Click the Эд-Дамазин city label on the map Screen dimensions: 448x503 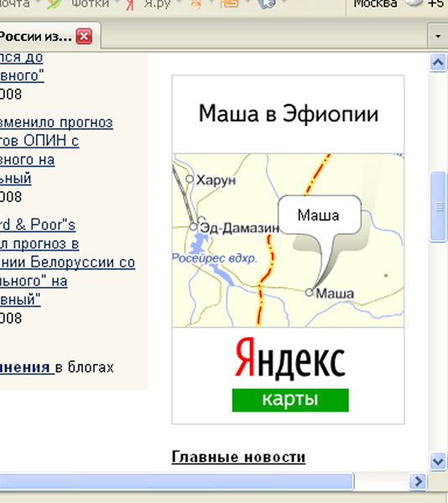tap(239, 228)
